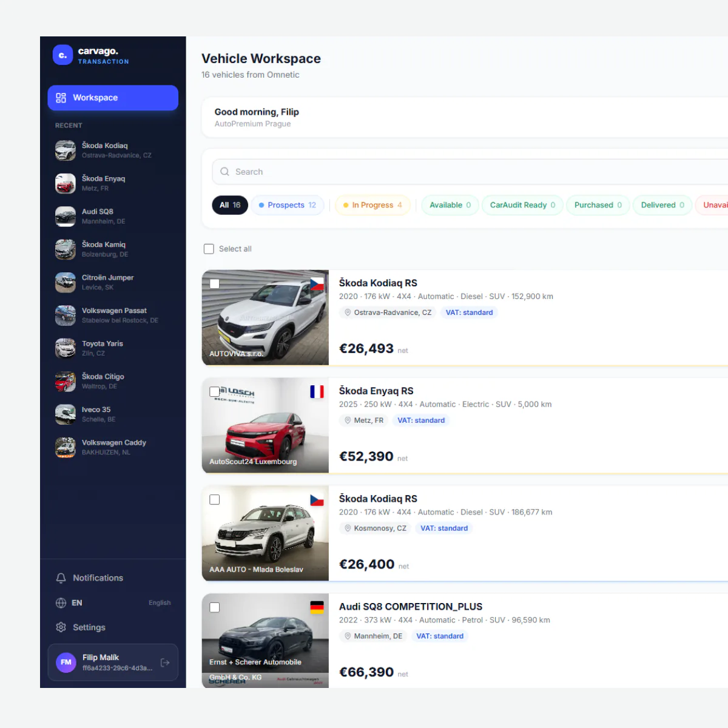Click the Workspace grid icon

click(61, 98)
